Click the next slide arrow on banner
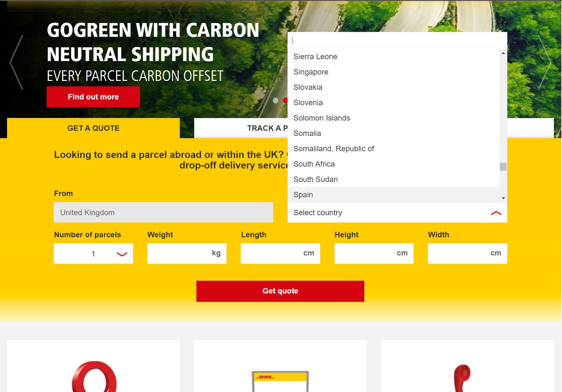The height and width of the screenshot is (392, 562). coord(544,62)
